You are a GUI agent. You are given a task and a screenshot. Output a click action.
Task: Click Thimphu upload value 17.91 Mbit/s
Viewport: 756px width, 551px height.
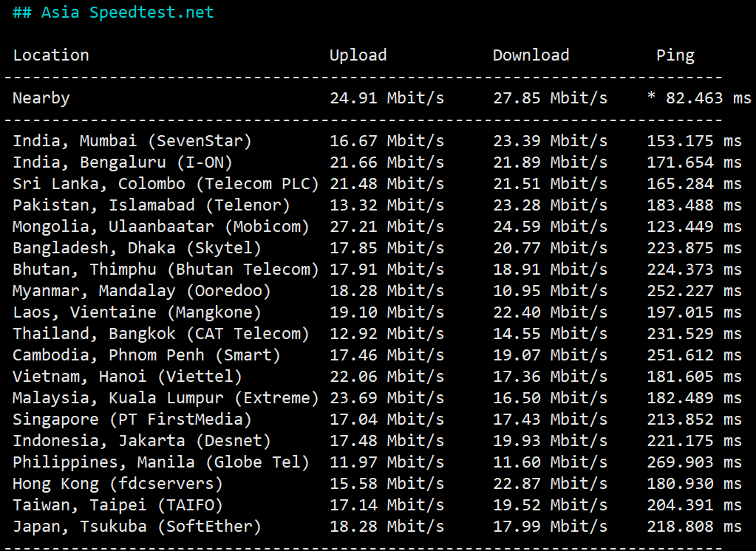(386, 270)
